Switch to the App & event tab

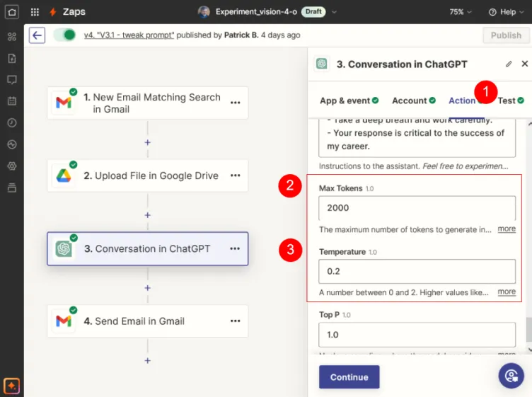pyautogui.click(x=349, y=100)
